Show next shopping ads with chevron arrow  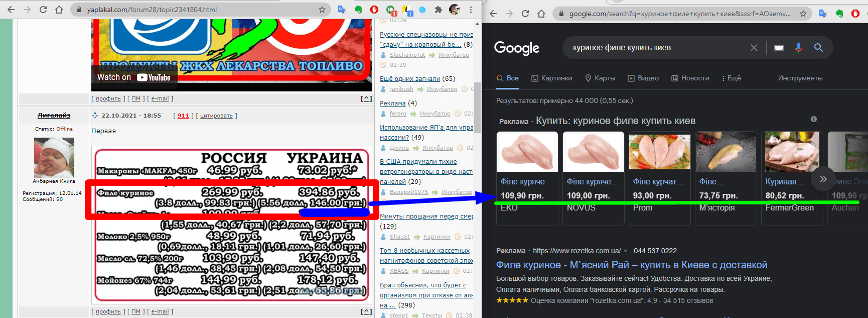(x=823, y=179)
